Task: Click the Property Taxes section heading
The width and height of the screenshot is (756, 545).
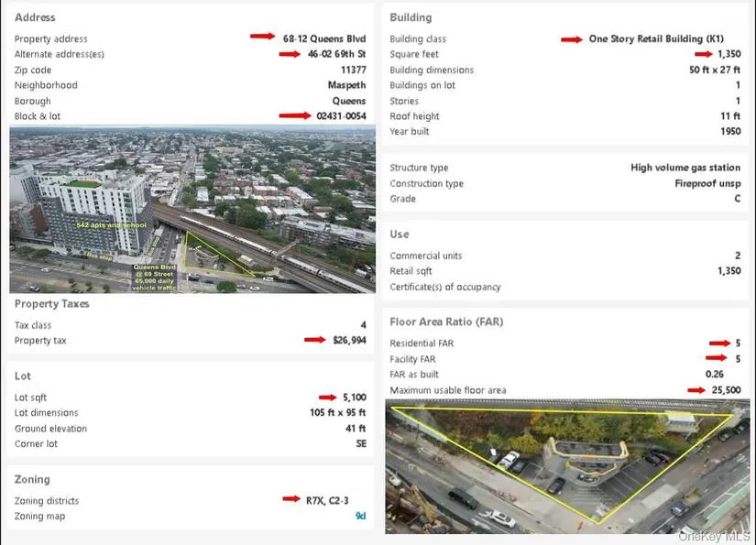Action: click(x=52, y=304)
